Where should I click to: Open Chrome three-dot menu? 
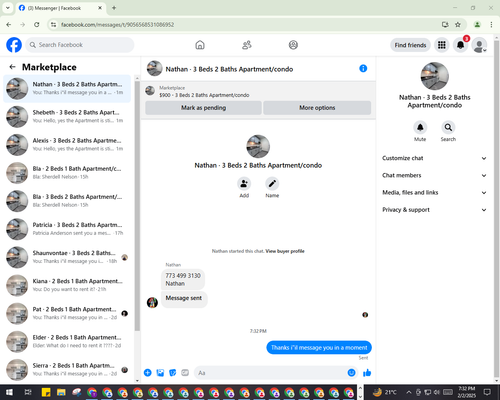(x=491, y=25)
